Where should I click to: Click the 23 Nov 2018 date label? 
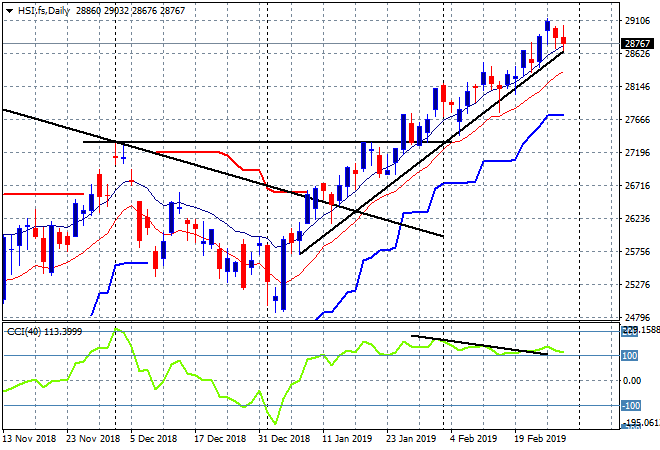point(93,439)
